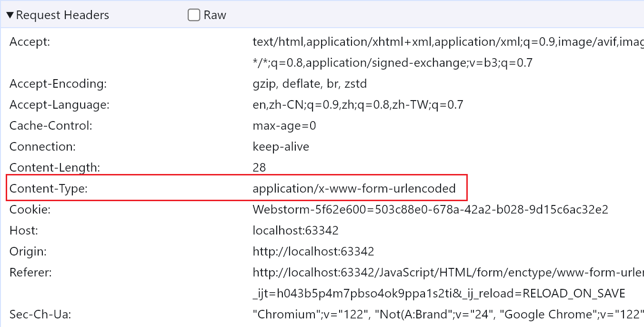
Task: Select the Cookie header name
Action: tap(30, 210)
